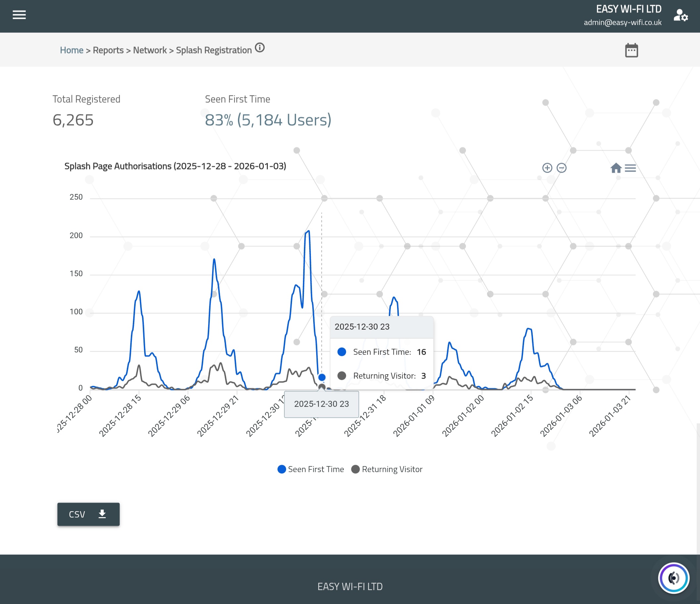Click the Network breadcrumb item
Viewport: 700px width, 604px height.
coord(150,50)
